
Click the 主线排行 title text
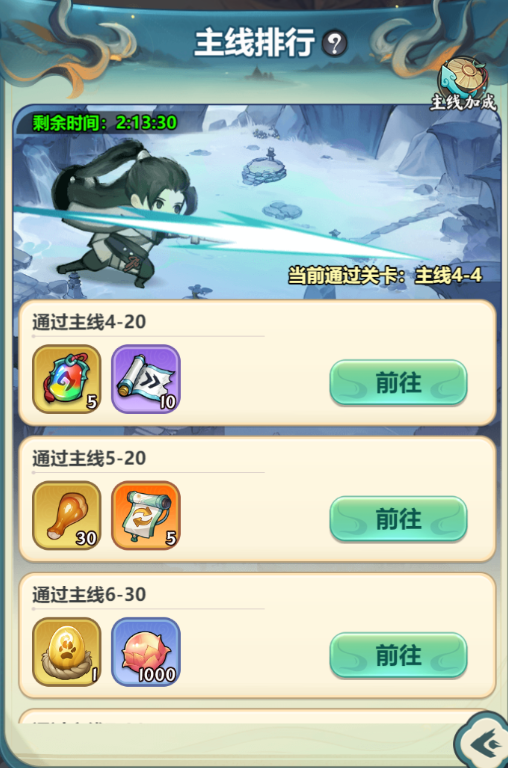(255, 43)
